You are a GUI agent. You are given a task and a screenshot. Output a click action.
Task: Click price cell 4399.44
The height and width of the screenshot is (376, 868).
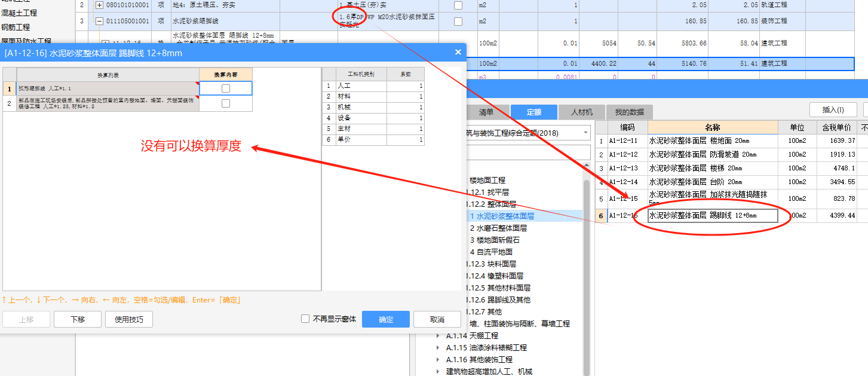click(x=837, y=215)
